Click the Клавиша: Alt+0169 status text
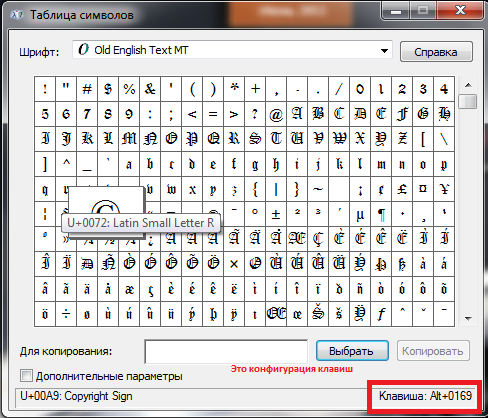 [x=425, y=396]
